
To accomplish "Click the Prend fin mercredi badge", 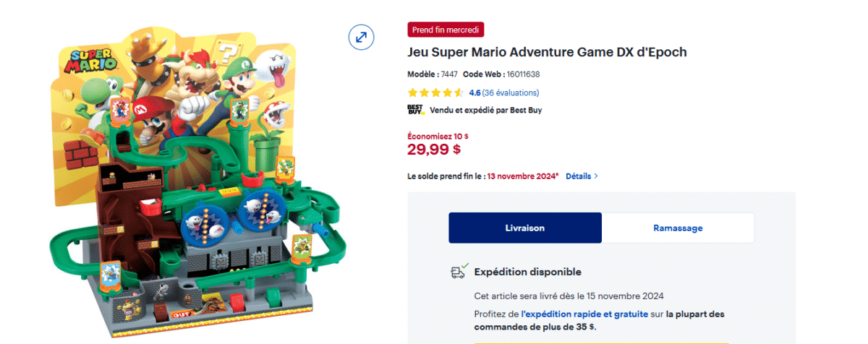I will 446,30.
